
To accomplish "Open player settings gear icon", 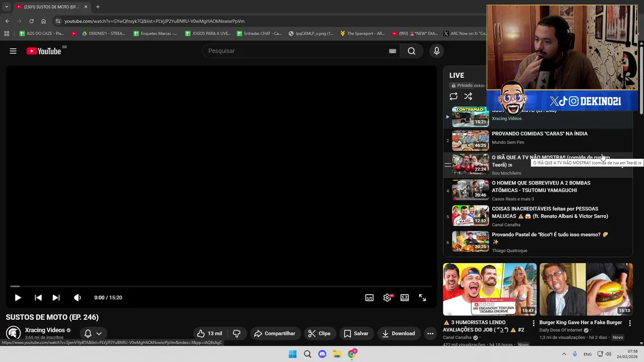I will (x=387, y=298).
